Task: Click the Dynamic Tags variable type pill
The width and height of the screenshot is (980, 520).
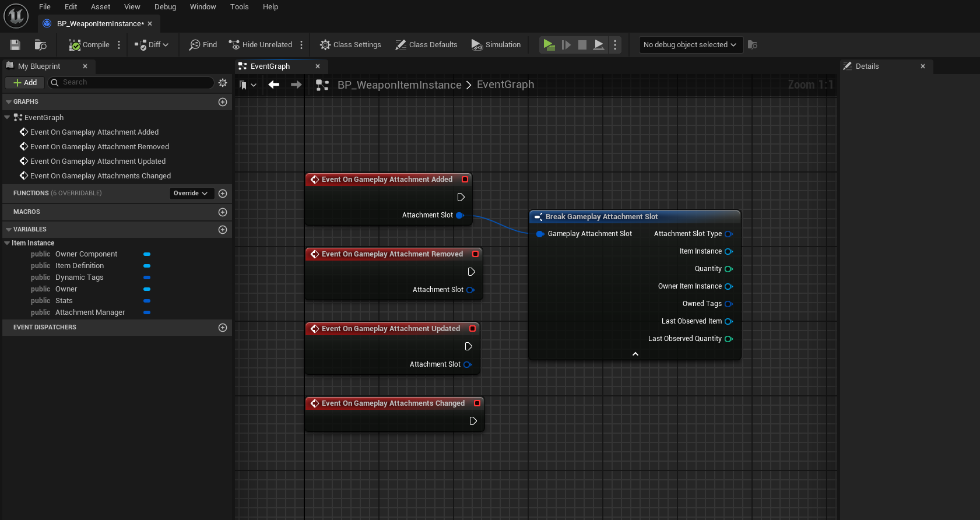Action: pyautogui.click(x=147, y=277)
